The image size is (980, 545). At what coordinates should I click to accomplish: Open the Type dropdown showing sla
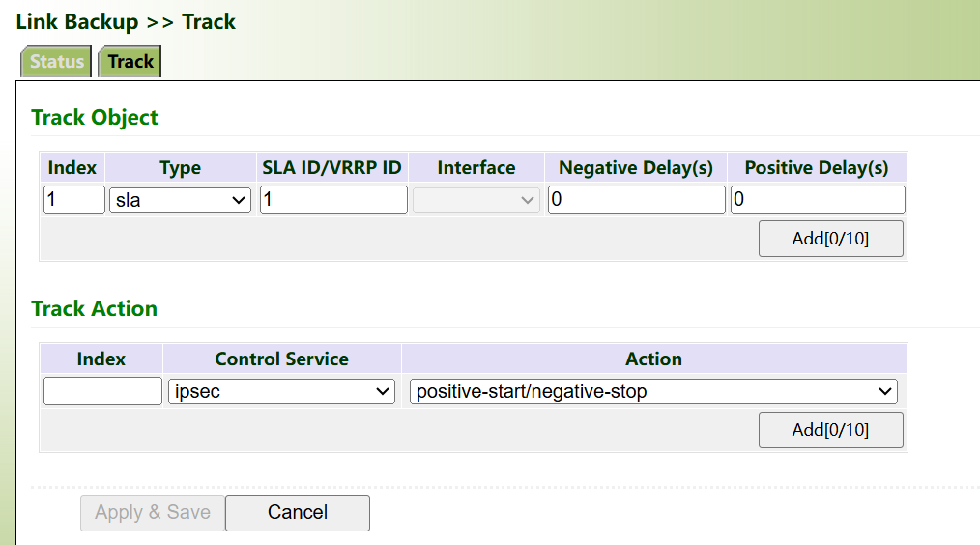181,200
